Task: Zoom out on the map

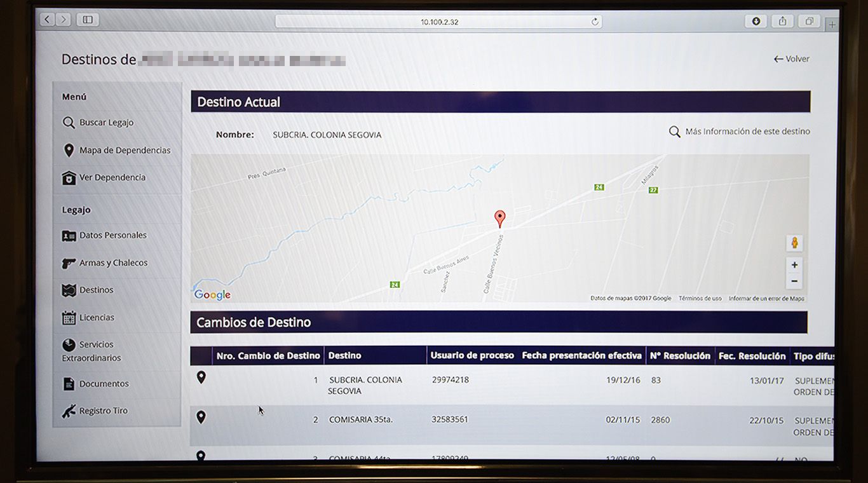Action: coord(794,281)
